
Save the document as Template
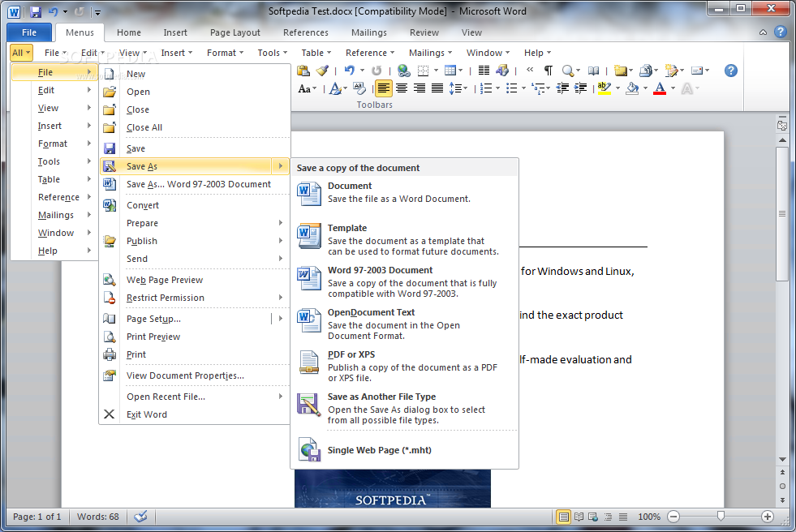(405, 239)
